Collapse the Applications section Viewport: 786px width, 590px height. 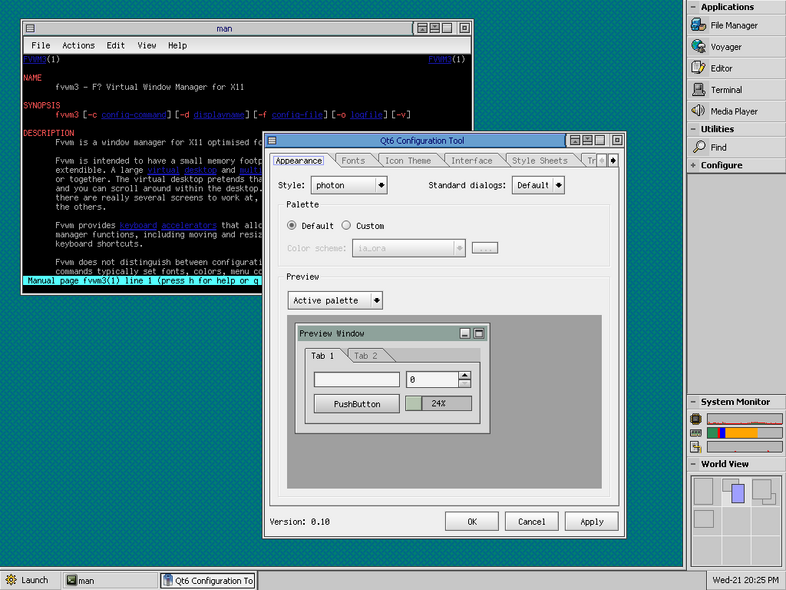pos(693,7)
